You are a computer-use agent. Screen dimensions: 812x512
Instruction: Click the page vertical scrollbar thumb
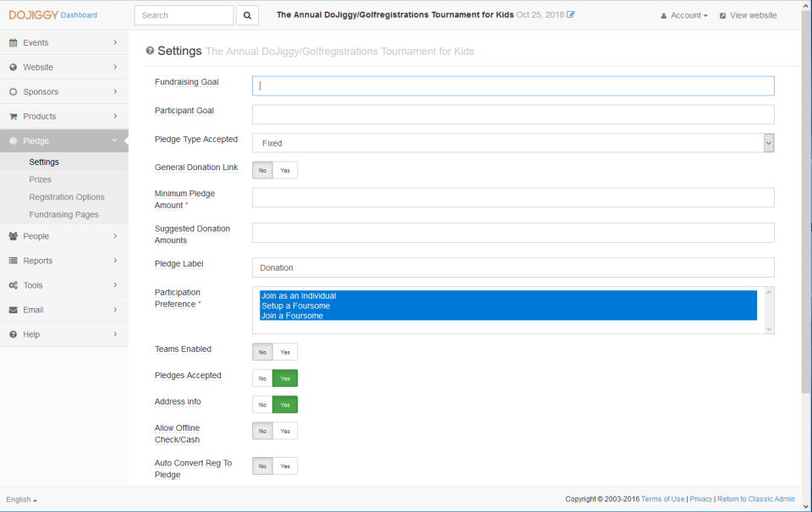806,203
